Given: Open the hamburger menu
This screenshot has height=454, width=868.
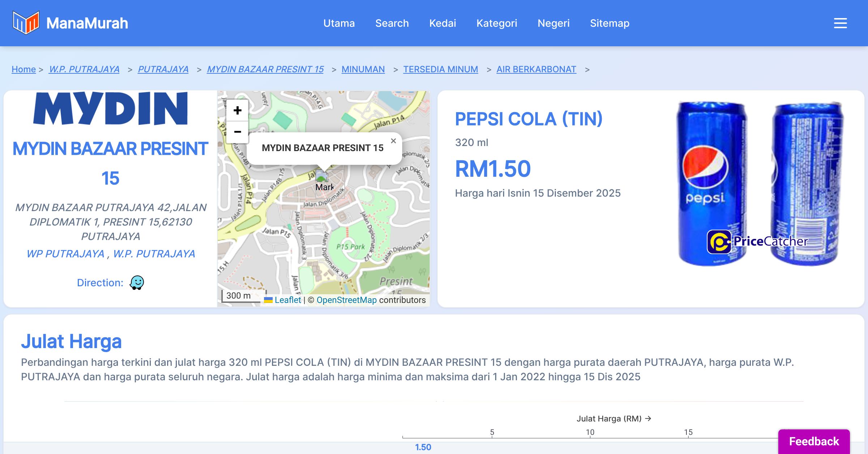Looking at the screenshot, I should pyautogui.click(x=840, y=23).
